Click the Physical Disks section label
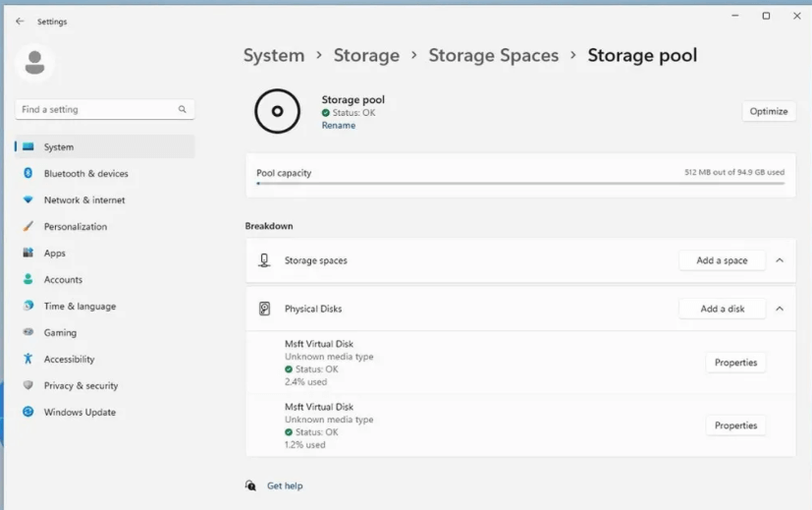Screen dimensions: 812x510 [x=313, y=309]
